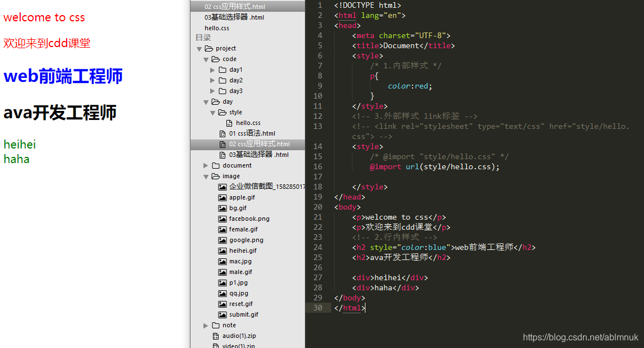Click the 01 css语法.html file icon
The height and width of the screenshot is (348, 644).
222,133
